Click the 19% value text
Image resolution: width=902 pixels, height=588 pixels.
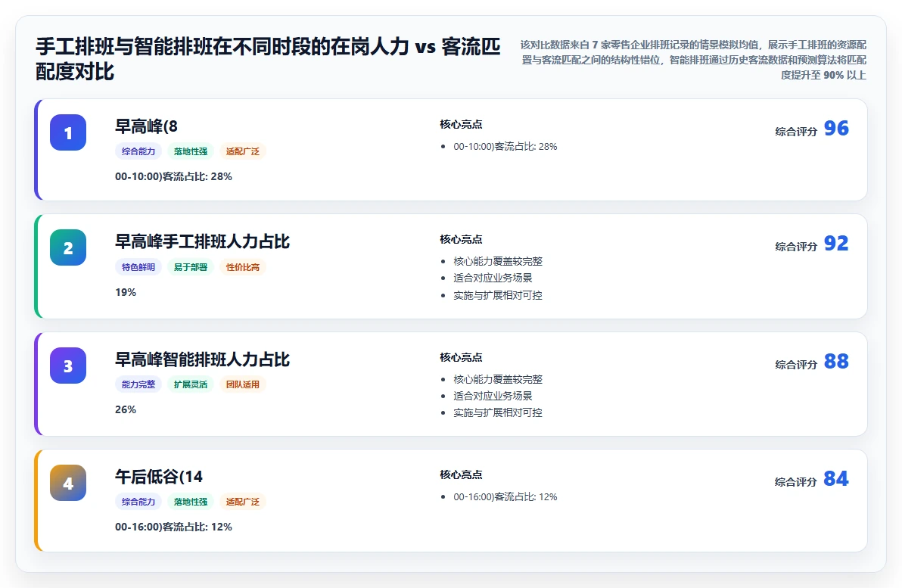126,292
